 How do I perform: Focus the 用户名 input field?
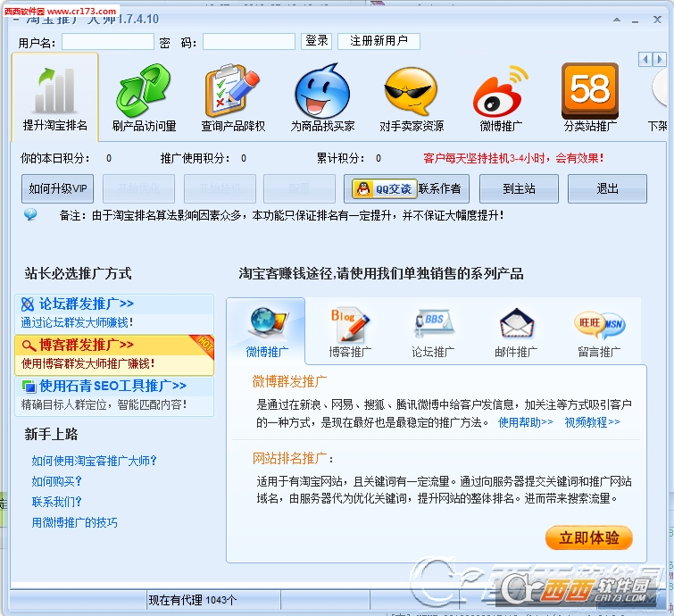108,42
